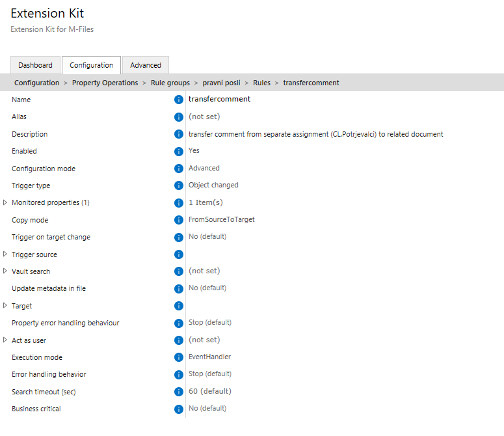Click the info icon beside Trigger type

178,185
